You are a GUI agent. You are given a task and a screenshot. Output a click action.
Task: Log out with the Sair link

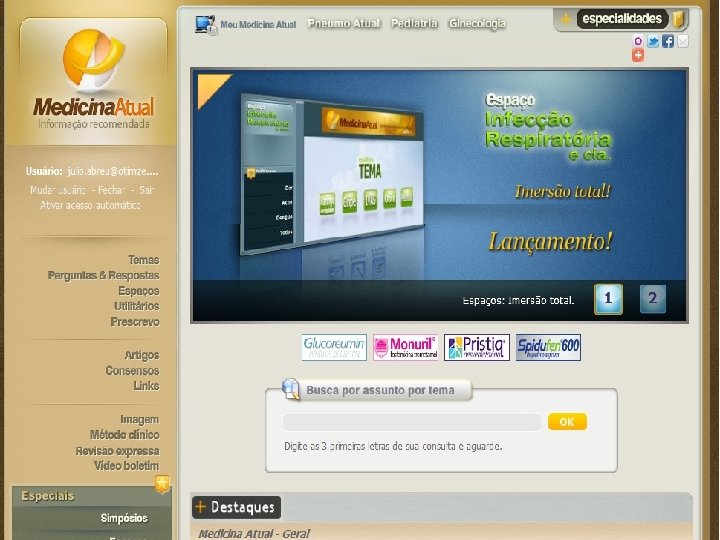click(146, 190)
